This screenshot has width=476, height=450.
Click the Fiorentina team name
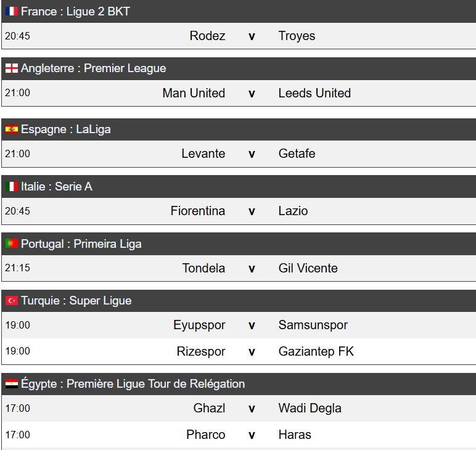198,211
